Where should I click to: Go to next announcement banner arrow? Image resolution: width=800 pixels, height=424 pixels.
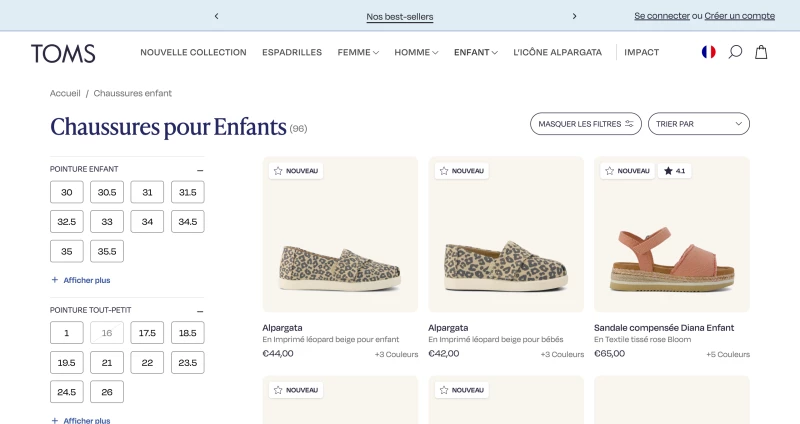(574, 16)
